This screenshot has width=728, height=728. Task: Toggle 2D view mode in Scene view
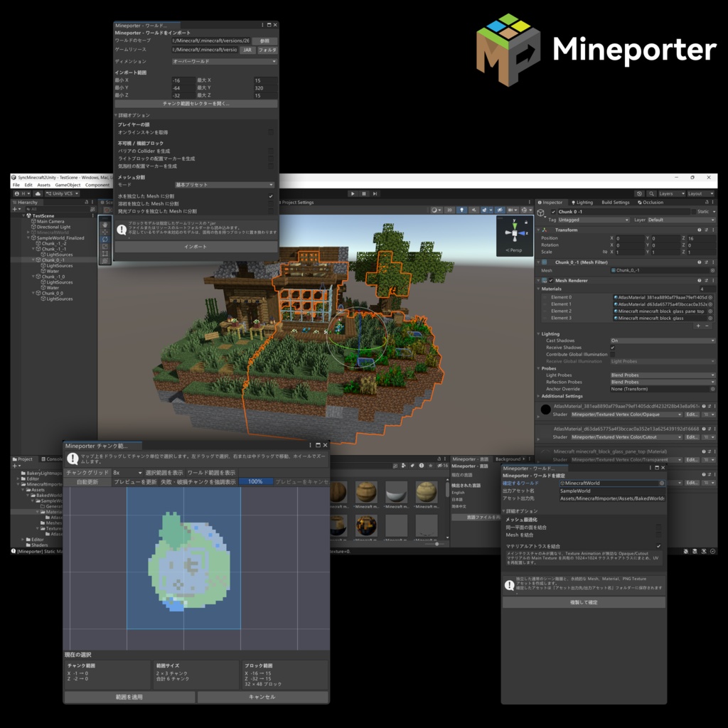(x=449, y=210)
